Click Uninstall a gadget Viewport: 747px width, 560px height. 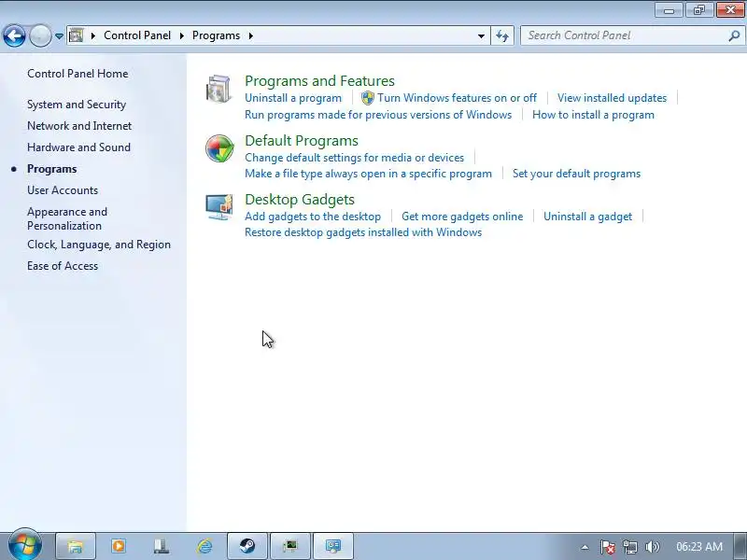(x=588, y=217)
